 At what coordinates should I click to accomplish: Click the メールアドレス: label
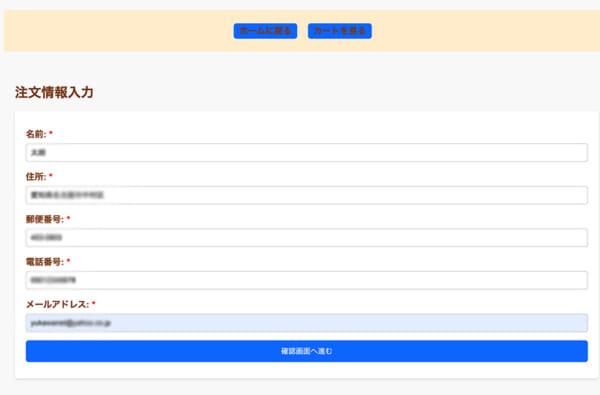point(57,304)
